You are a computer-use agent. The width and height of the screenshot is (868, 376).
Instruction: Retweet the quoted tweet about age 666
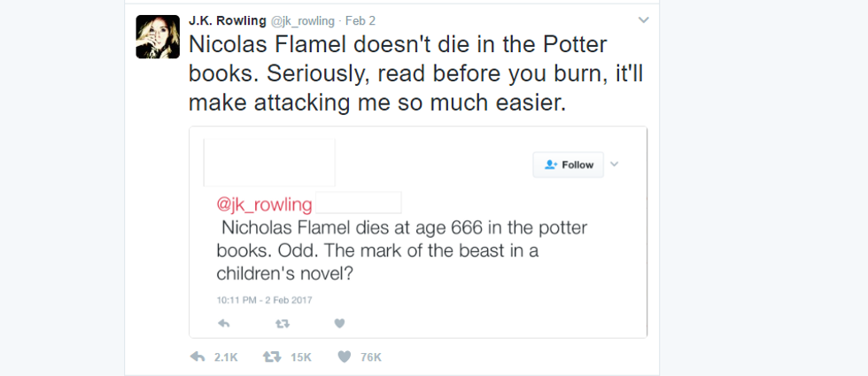tap(282, 323)
